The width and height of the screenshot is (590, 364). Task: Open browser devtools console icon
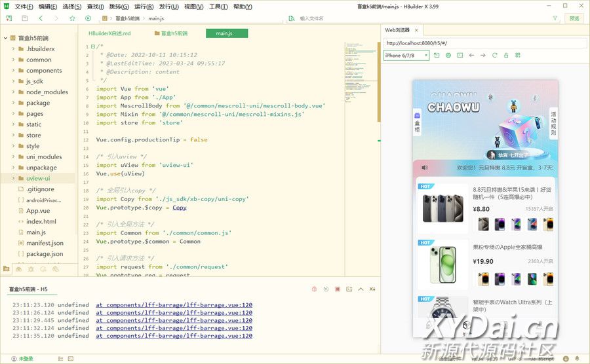tap(460, 56)
